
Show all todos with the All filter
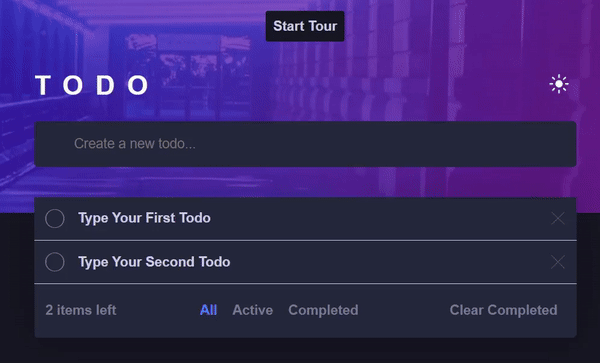[209, 310]
